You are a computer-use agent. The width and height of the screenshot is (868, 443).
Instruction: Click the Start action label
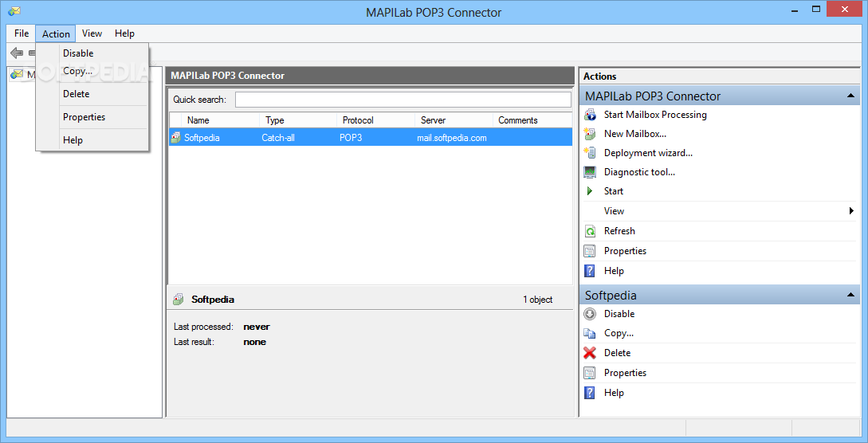click(614, 190)
